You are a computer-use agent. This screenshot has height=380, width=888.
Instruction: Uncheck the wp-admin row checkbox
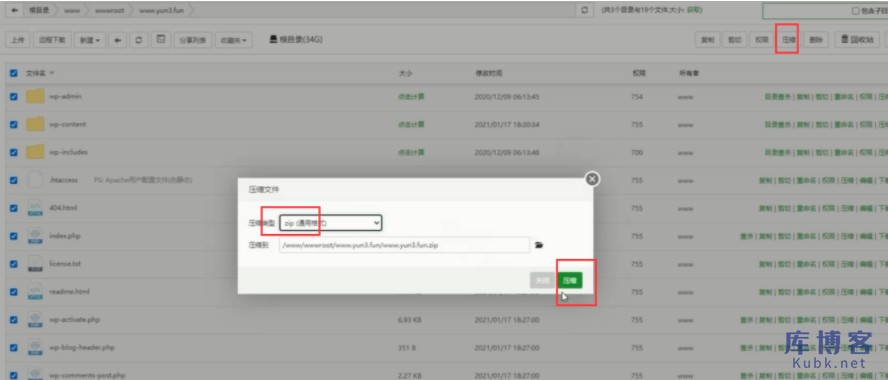point(14,97)
